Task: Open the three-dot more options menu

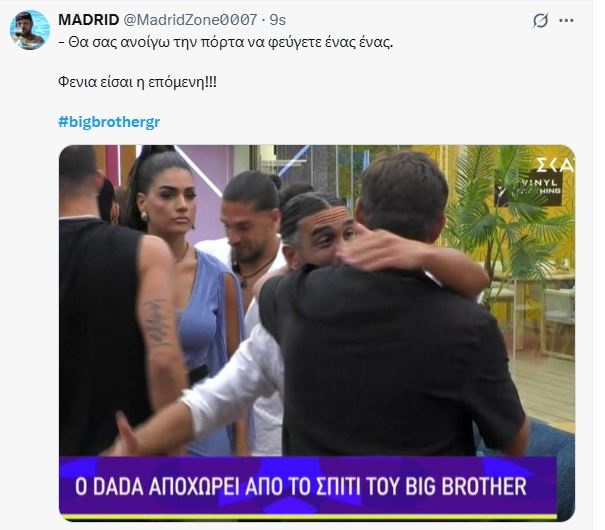Action: [x=566, y=20]
